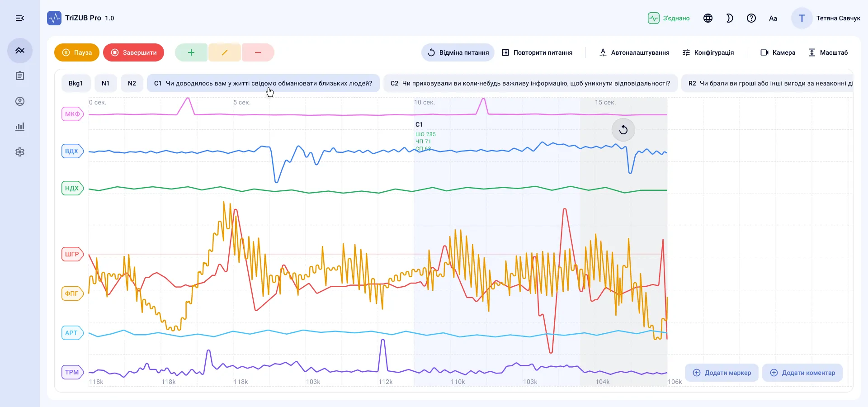Click the circular undo icon on chart
This screenshot has width=868, height=407.
pyautogui.click(x=623, y=130)
